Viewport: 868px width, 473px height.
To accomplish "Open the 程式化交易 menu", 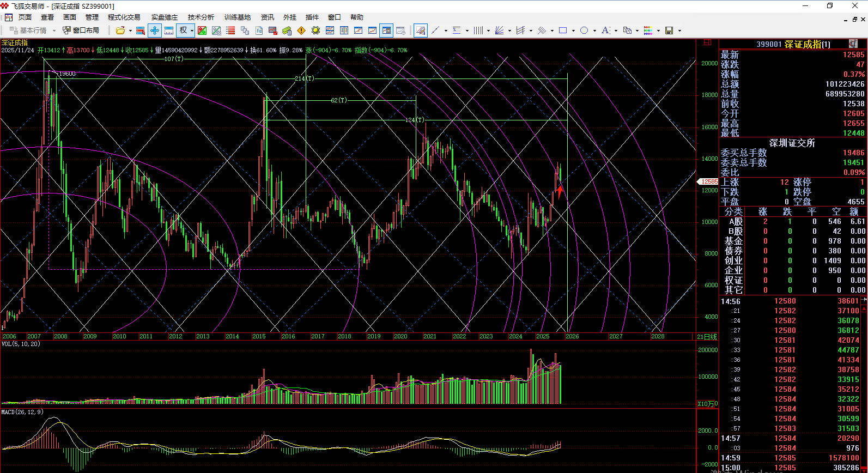I will (x=124, y=17).
